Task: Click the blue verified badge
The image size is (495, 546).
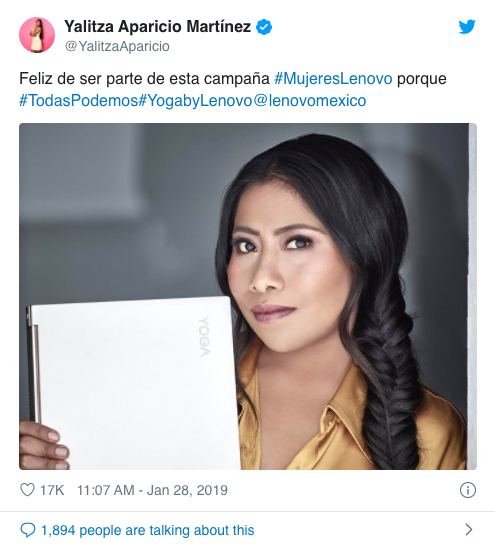Action: [264, 27]
